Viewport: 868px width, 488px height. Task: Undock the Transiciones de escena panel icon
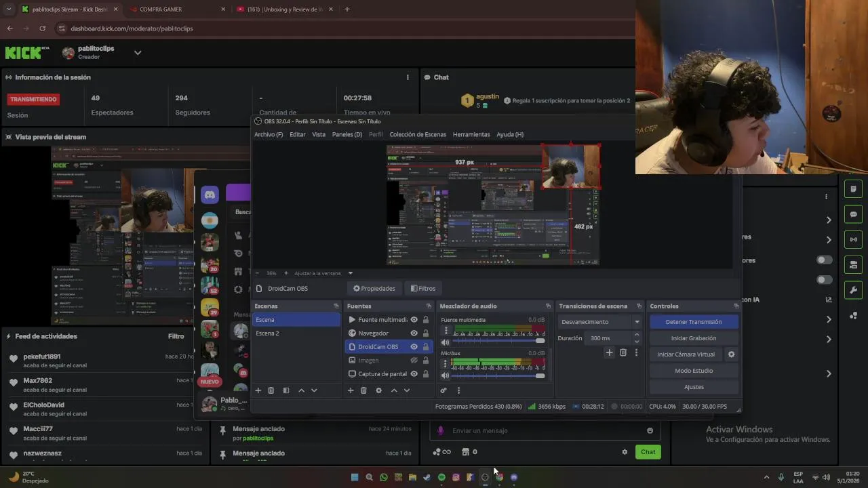click(x=641, y=306)
